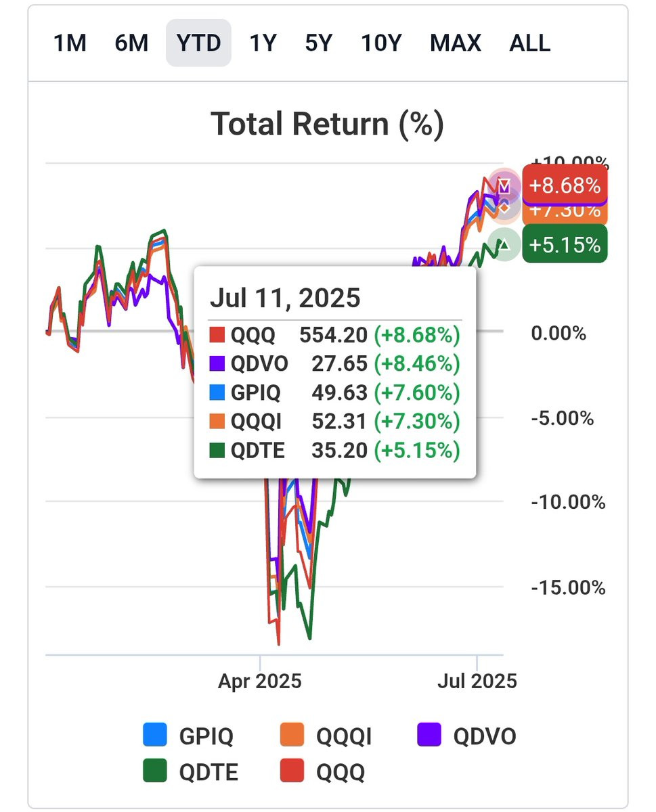Click the red +8.68% value badge
Screen dimensions: 656x812
click(x=565, y=185)
